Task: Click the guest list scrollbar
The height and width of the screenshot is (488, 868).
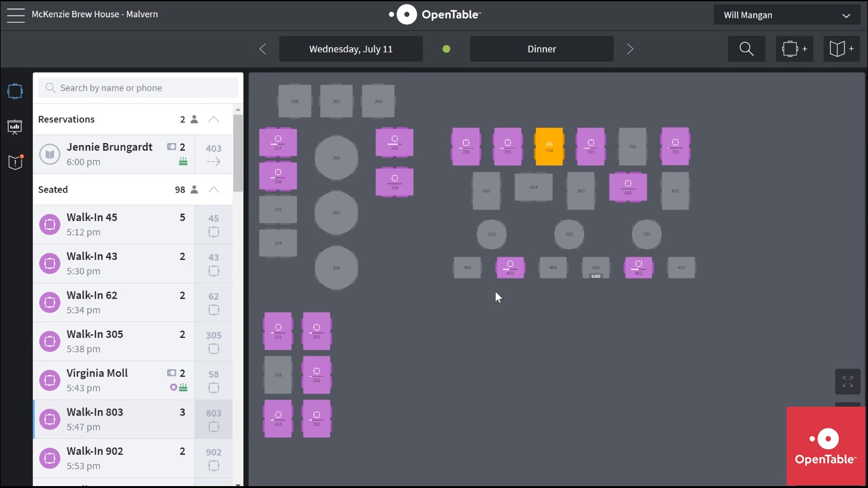Action: coord(238,154)
